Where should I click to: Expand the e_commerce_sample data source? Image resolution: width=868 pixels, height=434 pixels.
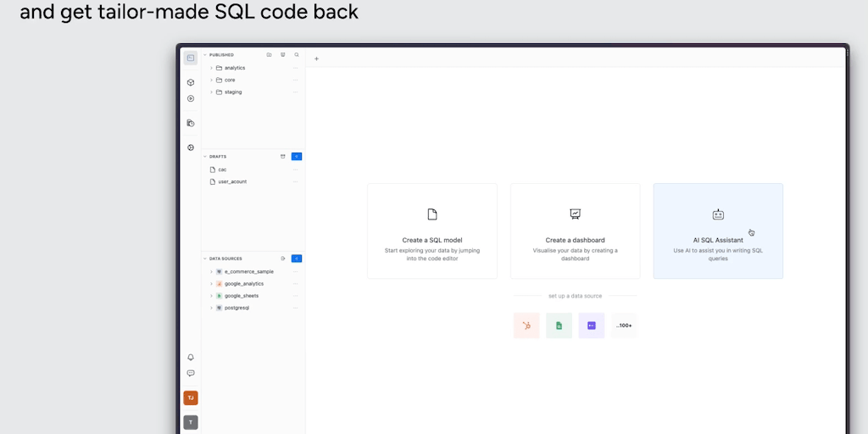click(x=211, y=271)
